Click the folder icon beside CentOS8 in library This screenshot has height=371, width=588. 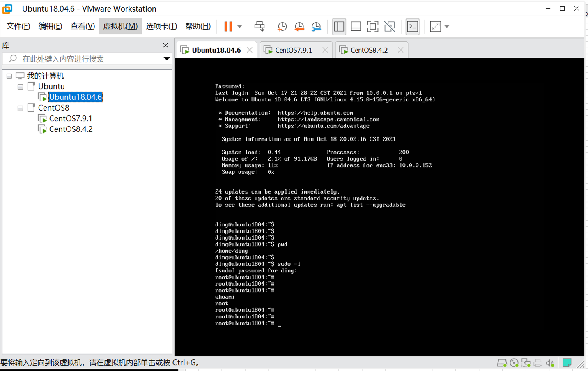click(x=31, y=108)
